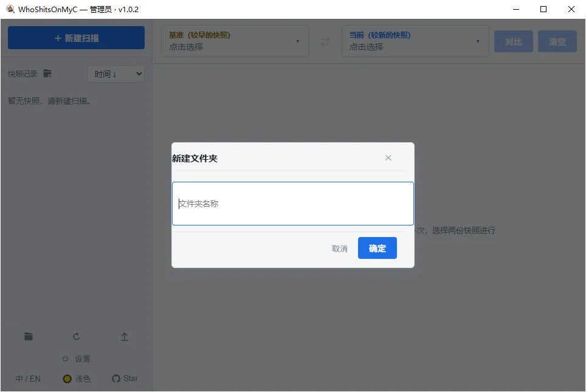Click the 对比 button
The height and width of the screenshot is (392, 586).
pyautogui.click(x=514, y=41)
